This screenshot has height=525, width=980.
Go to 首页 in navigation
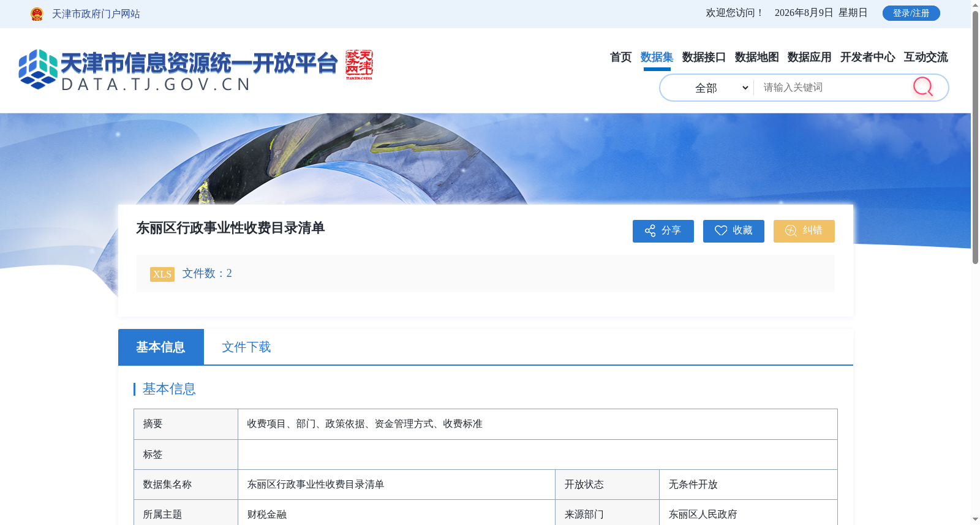(620, 57)
